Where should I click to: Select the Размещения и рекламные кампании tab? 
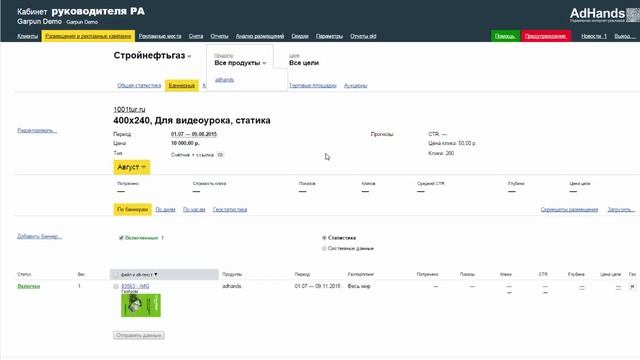pyautogui.click(x=88, y=36)
